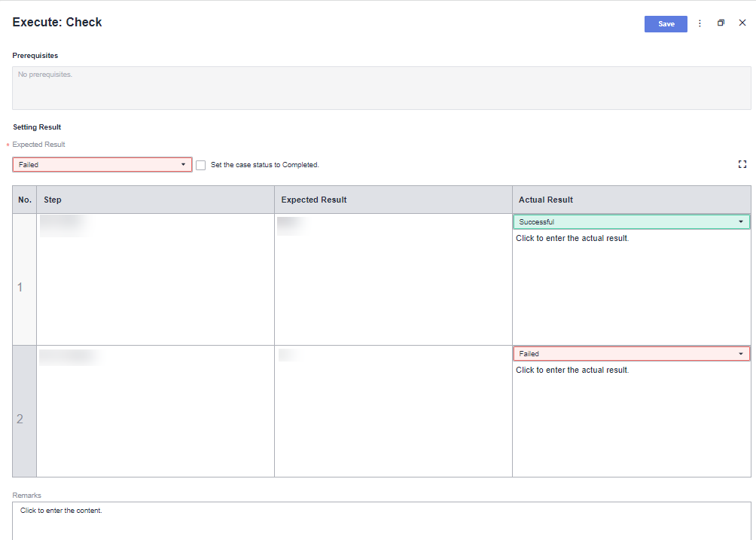Click the No. column header
Image resolution: width=756 pixels, height=540 pixels.
click(x=25, y=200)
